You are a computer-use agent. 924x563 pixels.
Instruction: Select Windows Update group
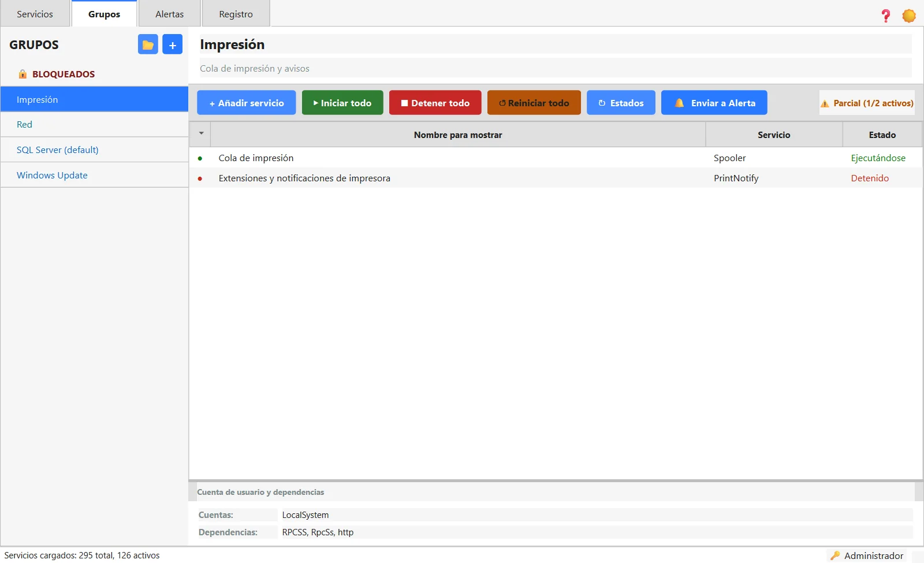pos(94,175)
